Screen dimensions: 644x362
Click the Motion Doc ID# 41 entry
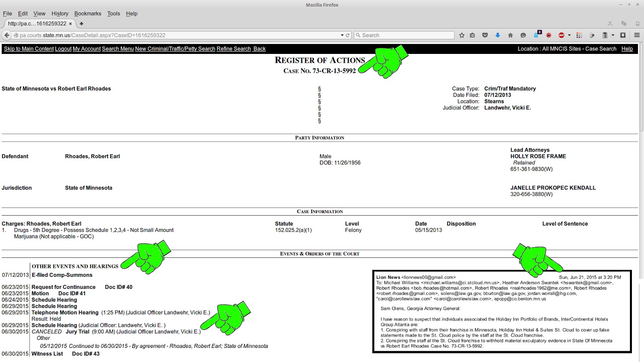[x=59, y=294]
